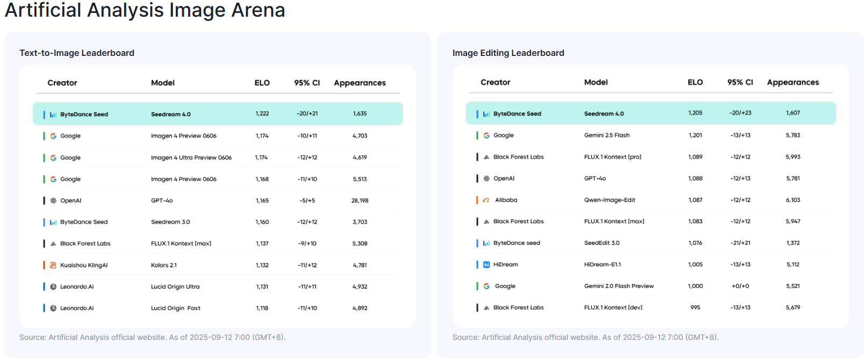Click 95% CI header in Text-to-Image table
Screen dimensions: 868x362
pos(307,83)
